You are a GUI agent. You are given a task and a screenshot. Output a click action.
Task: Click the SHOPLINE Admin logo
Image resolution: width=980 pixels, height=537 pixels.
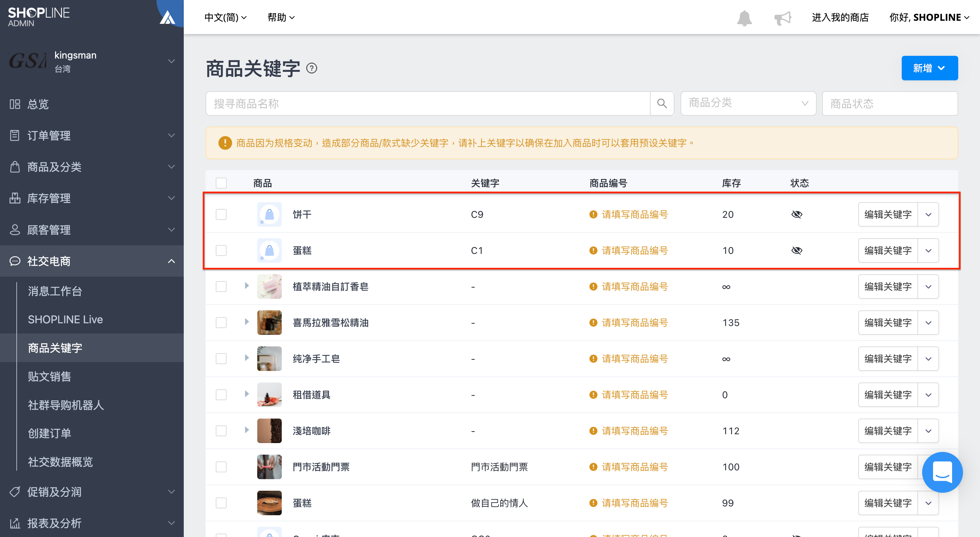[x=38, y=17]
